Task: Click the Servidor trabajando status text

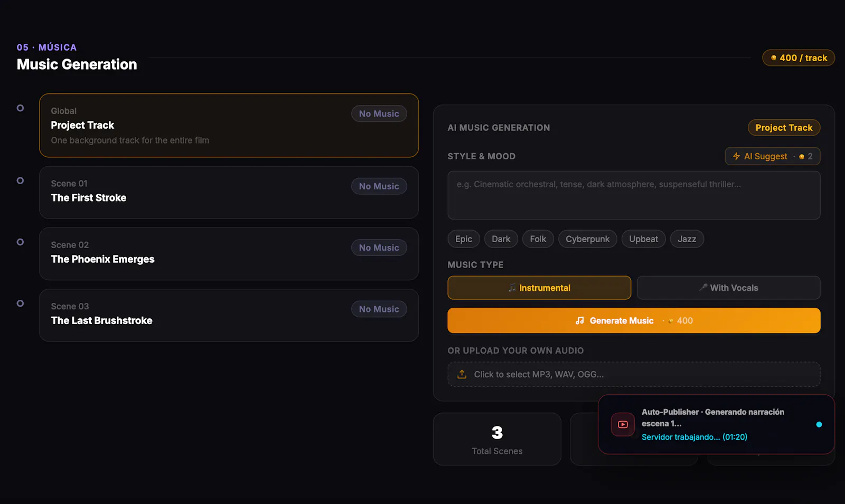Action: click(x=694, y=437)
